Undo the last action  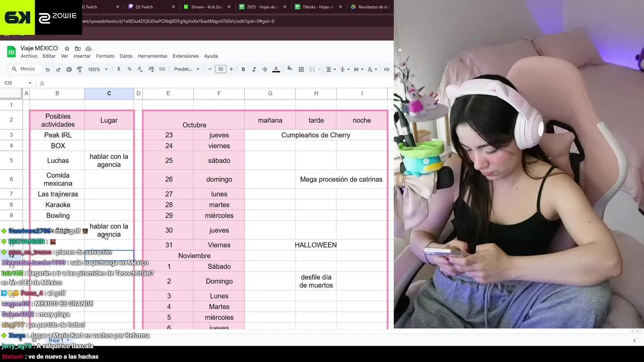click(x=48, y=69)
